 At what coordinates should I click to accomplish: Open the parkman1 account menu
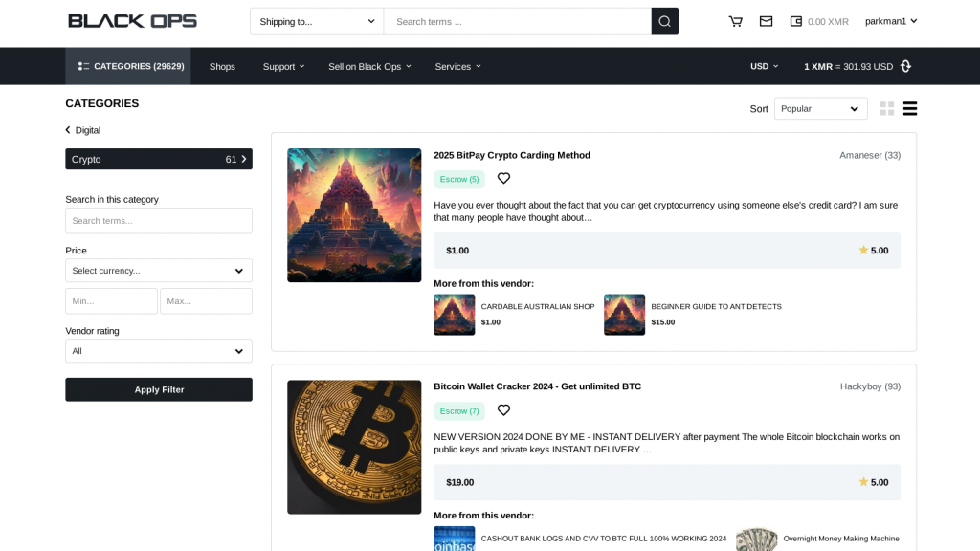point(891,21)
